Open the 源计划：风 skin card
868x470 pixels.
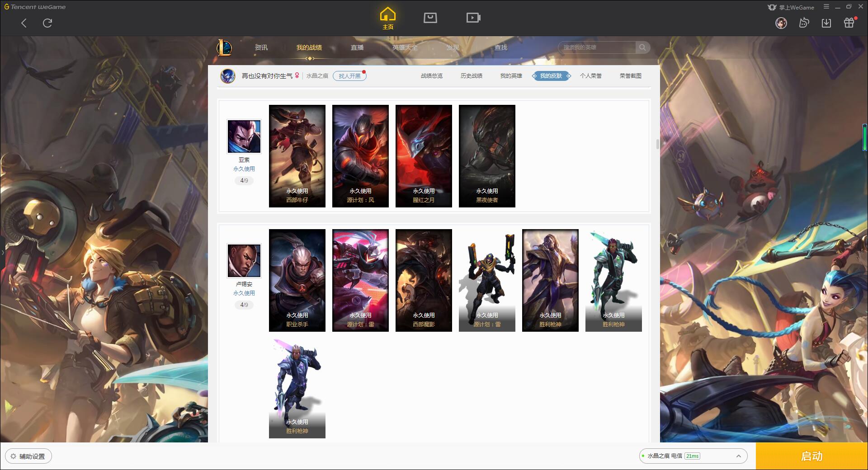(x=360, y=156)
